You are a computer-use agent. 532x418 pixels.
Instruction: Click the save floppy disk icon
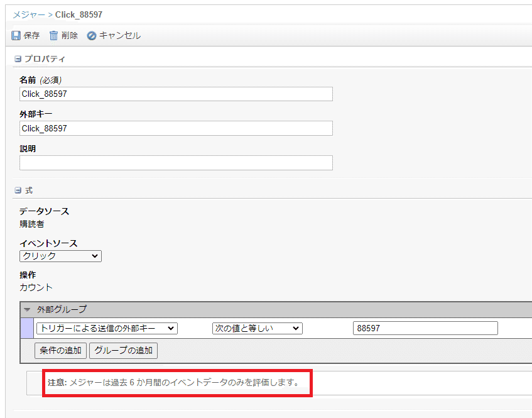tap(16, 35)
